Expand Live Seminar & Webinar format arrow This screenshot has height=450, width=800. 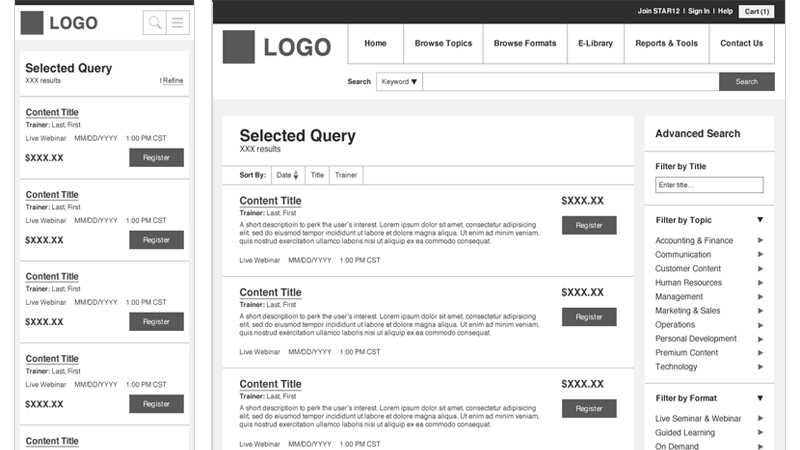click(760, 418)
